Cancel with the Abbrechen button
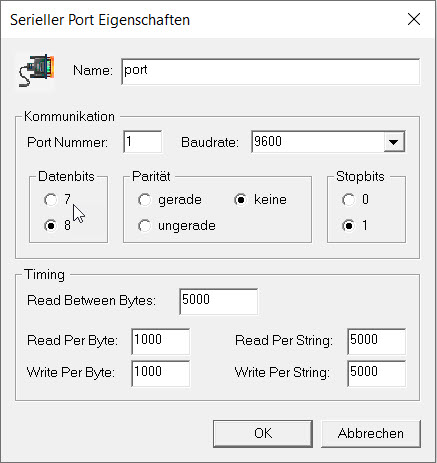The width and height of the screenshot is (437, 463). coord(371,433)
